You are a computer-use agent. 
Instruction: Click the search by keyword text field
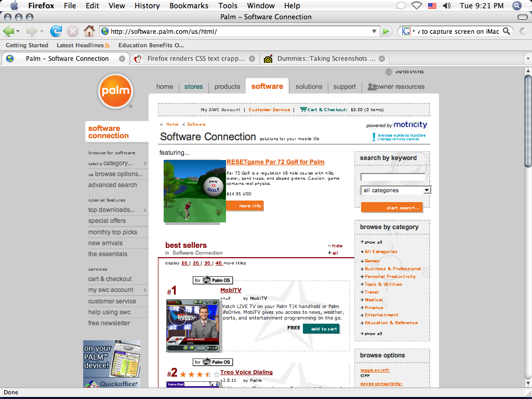(x=393, y=177)
